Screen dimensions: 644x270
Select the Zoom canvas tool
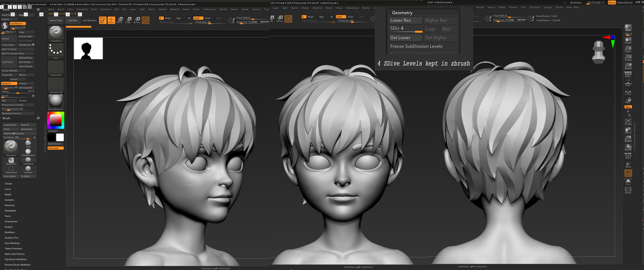628,49
